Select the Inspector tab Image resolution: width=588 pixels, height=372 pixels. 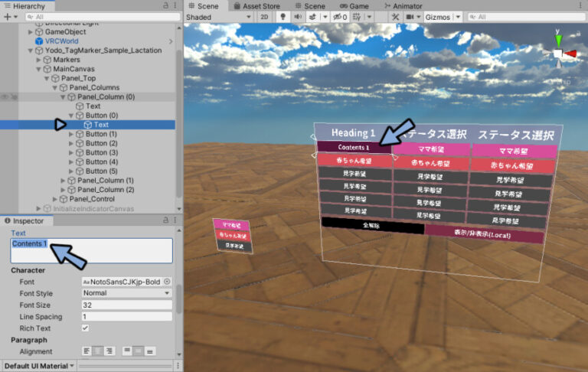[24, 221]
